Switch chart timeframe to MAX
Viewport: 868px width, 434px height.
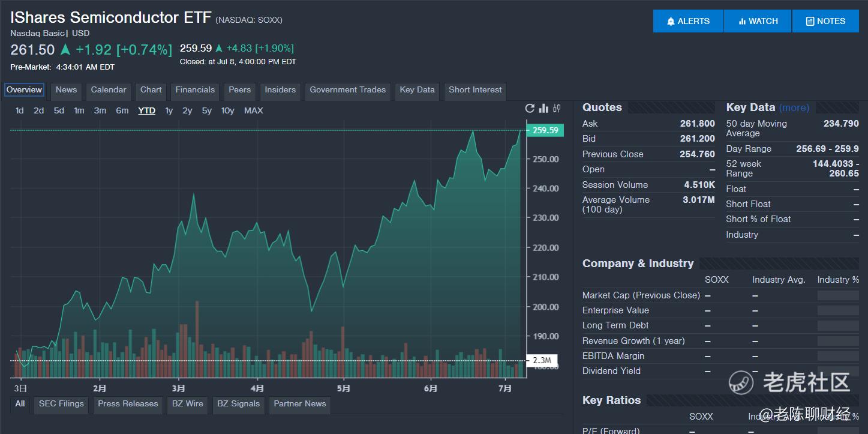point(253,110)
